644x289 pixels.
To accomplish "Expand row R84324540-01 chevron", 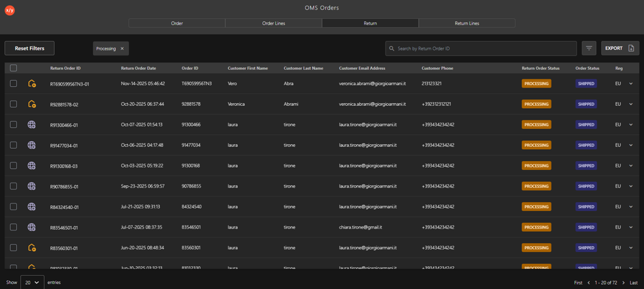I will 631,207.
